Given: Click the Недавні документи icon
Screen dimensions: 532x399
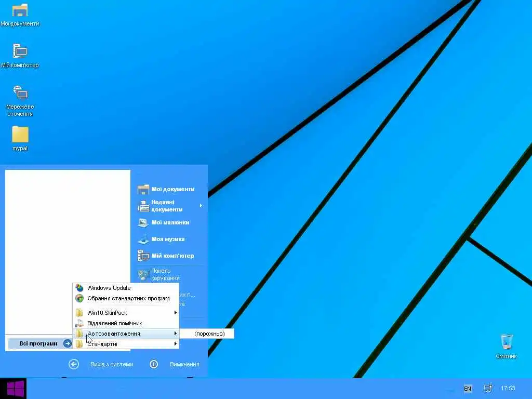Looking at the screenshot, I should coord(143,206).
